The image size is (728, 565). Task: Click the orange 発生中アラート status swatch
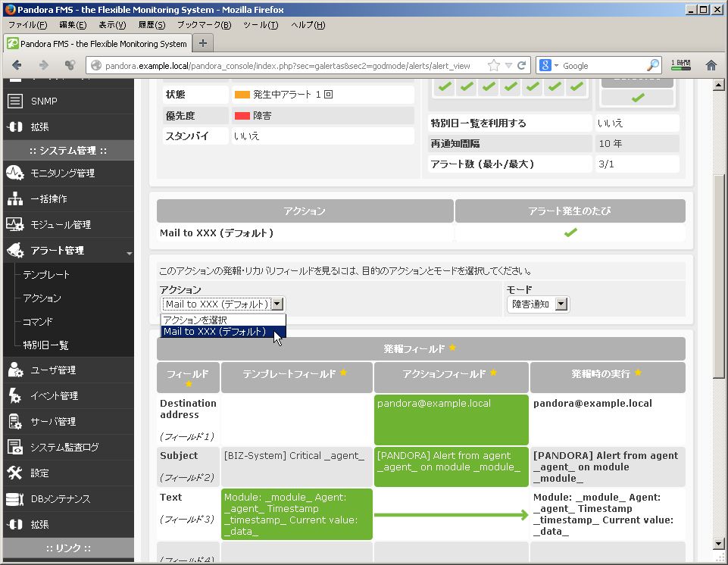(x=242, y=95)
